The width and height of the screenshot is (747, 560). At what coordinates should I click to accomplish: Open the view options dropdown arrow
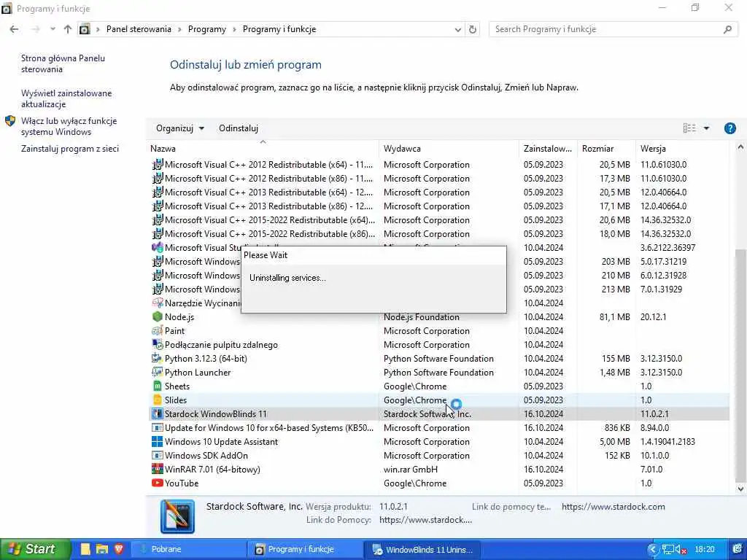pyautogui.click(x=706, y=128)
